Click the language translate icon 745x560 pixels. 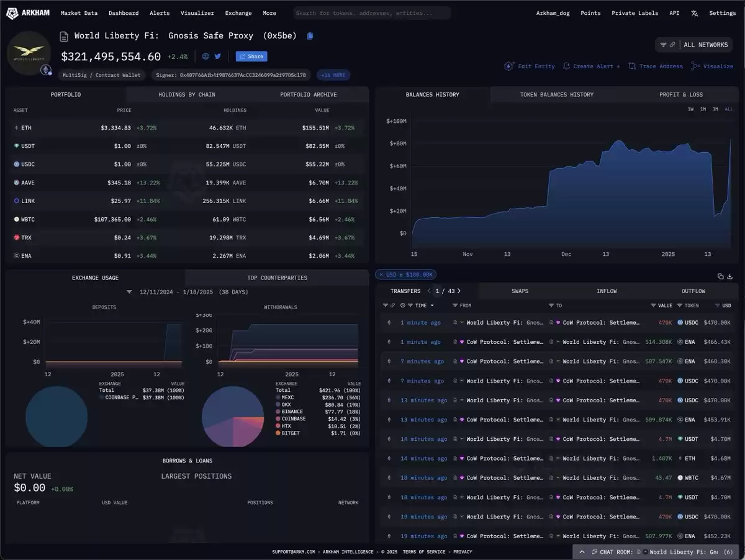coord(694,13)
